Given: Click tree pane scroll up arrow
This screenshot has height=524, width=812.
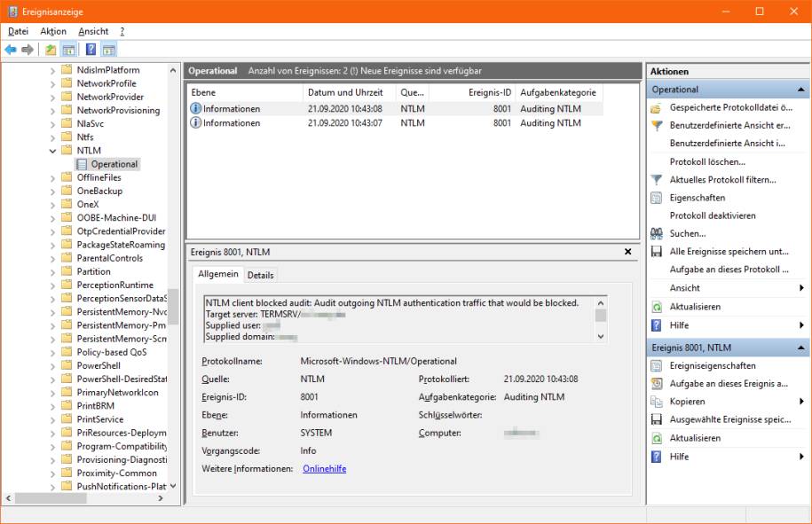Looking at the screenshot, I should [173, 70].
